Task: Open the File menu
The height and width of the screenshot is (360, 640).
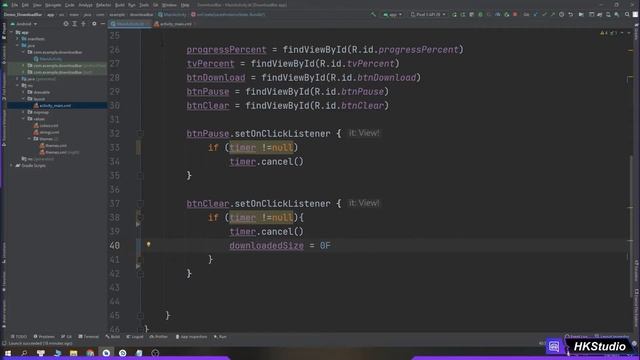Action: 15,5
